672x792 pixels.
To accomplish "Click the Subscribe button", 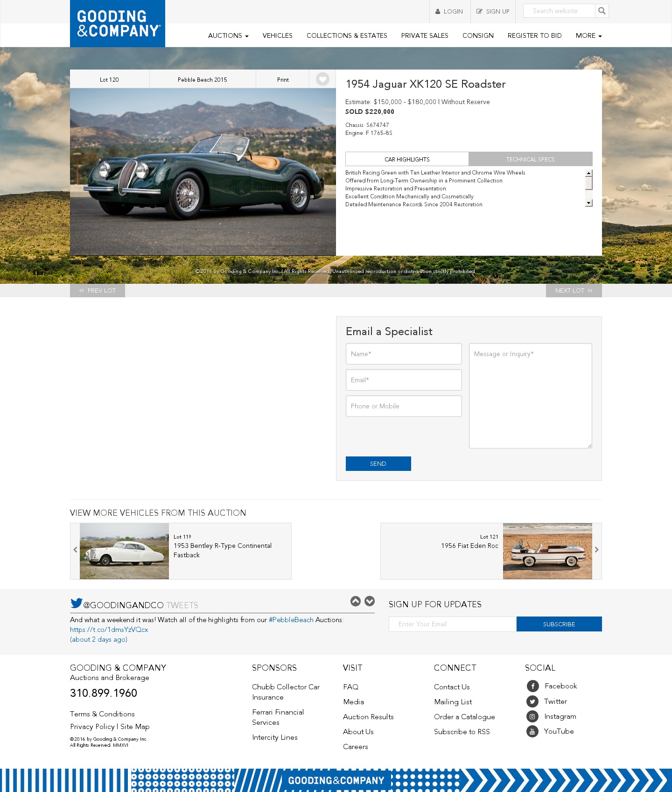I will [559, 624].
